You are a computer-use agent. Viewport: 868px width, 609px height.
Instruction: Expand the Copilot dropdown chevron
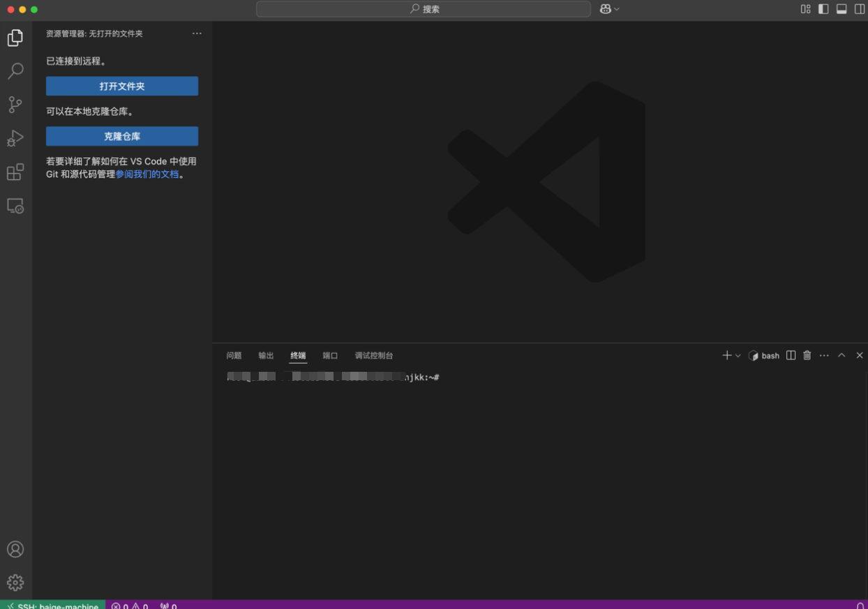tap(617, 9)
